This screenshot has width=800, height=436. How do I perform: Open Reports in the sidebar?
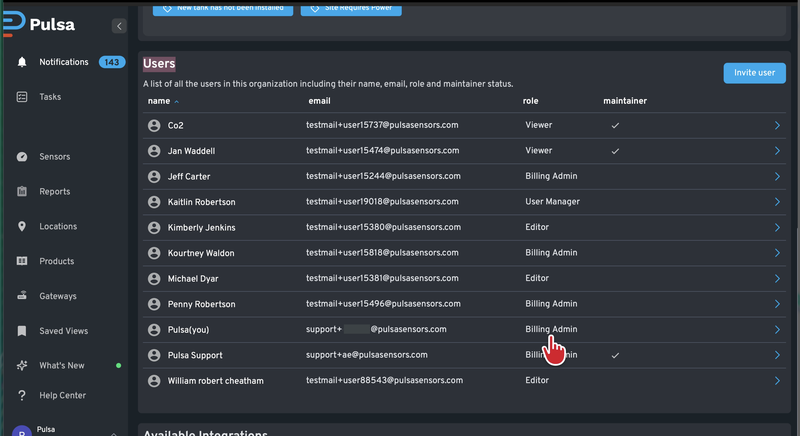pyautogui.click(x=55, y=192)
